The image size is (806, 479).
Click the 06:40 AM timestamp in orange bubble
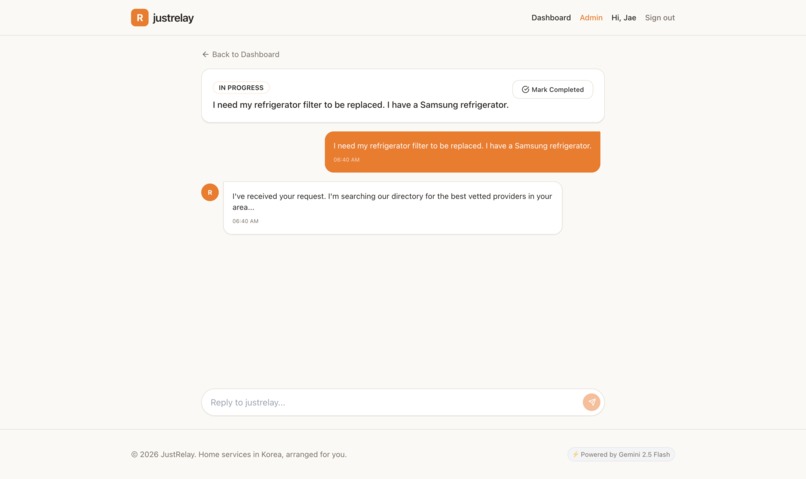pyautogui.click(x=346, y=160)
